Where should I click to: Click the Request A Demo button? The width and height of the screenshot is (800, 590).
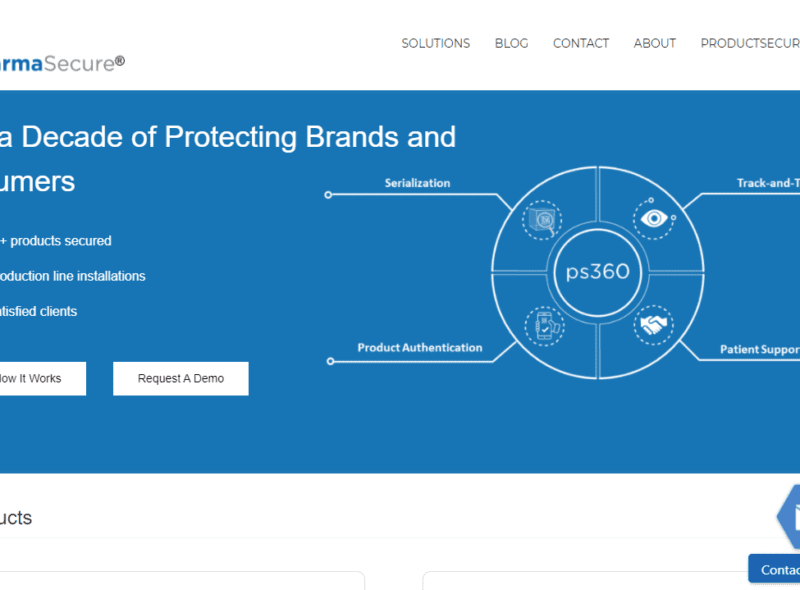[181, 379]
